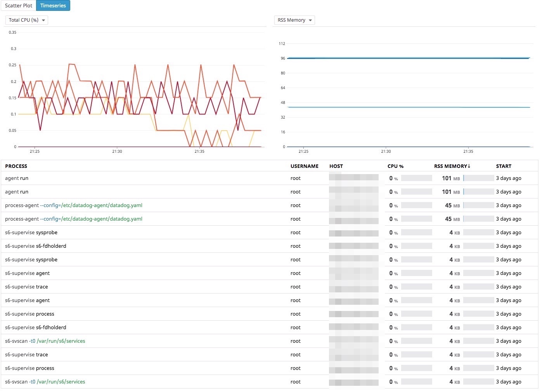Sort processes by START column
This screenshot has width=540, height=392.
(504, 166)
